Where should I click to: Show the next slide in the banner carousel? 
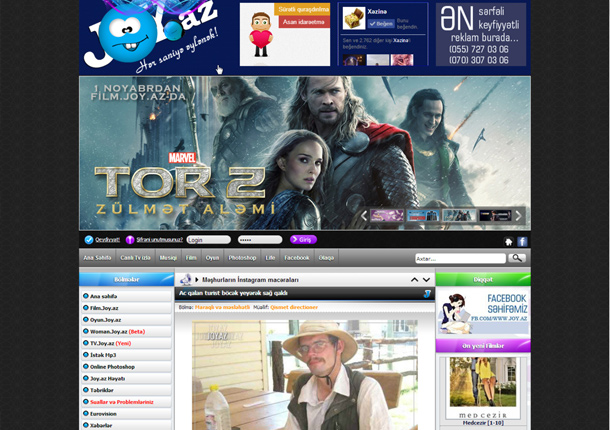[x=519, y=215]
